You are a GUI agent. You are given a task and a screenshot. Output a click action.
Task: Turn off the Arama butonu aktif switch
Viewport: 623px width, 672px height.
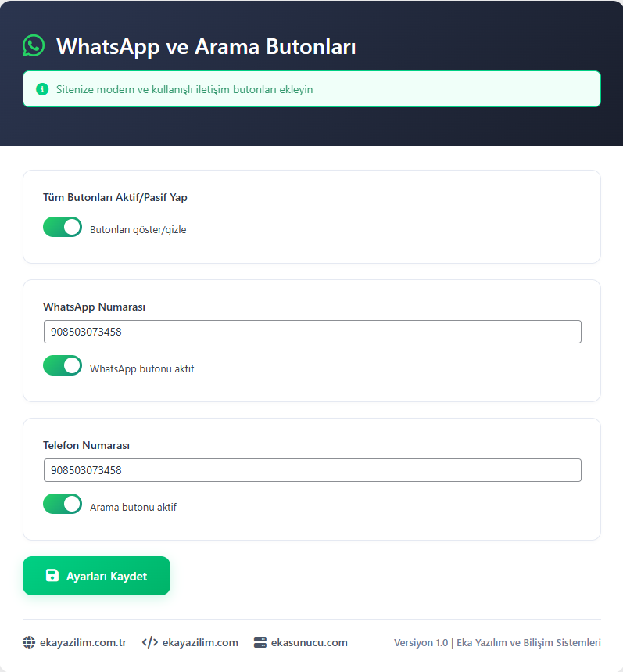point(63,504)
